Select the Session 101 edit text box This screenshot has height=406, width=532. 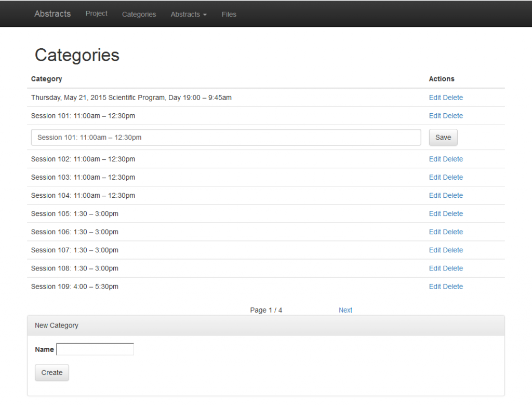click(x=226, y=137)
